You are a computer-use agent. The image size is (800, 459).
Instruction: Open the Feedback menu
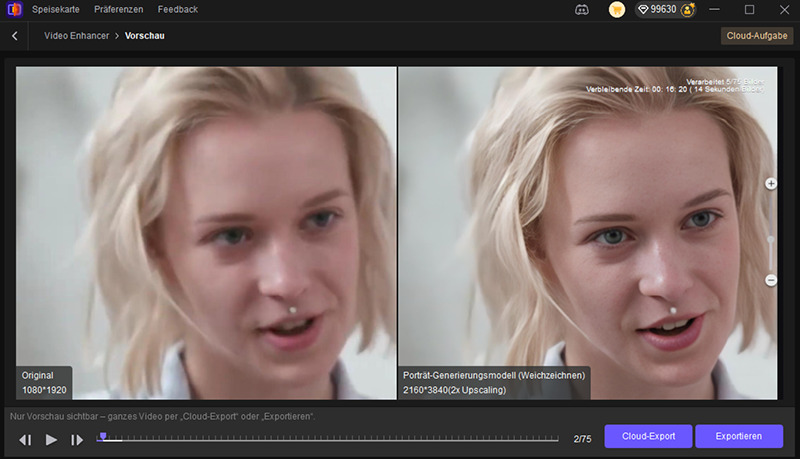(x=178, y=9)
